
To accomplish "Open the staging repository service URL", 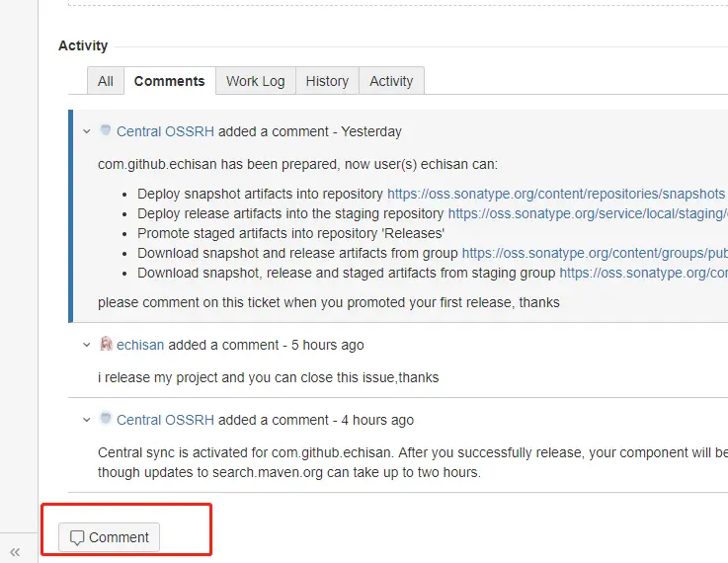I will pyautogui.click(x=588, y=213).
